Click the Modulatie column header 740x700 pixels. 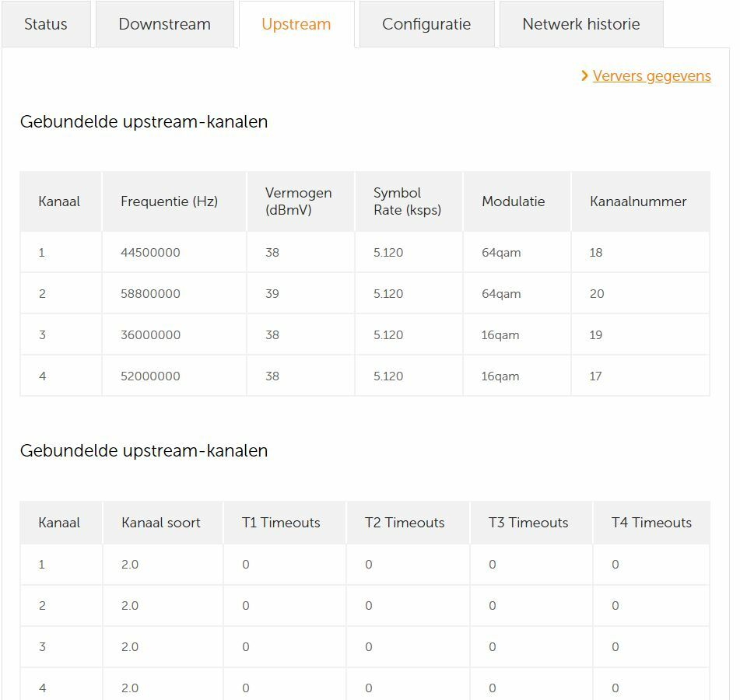[x=517, y=201]
